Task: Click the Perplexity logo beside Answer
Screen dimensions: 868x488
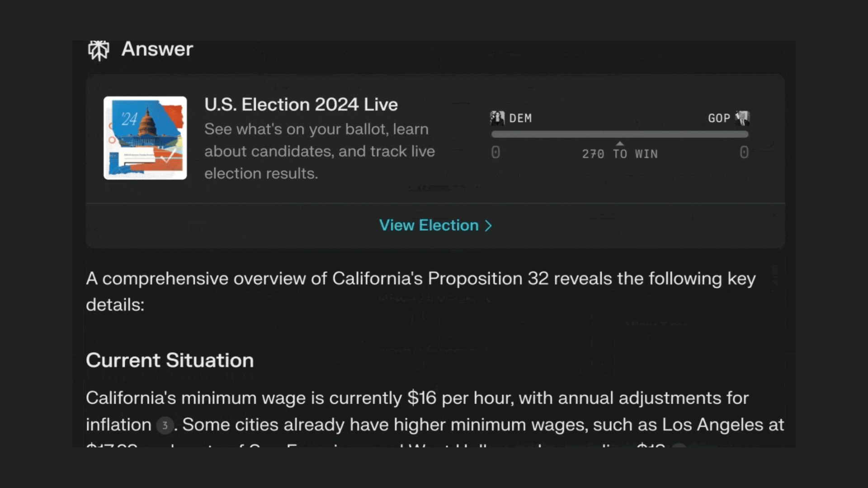Action: pos(99,50)
